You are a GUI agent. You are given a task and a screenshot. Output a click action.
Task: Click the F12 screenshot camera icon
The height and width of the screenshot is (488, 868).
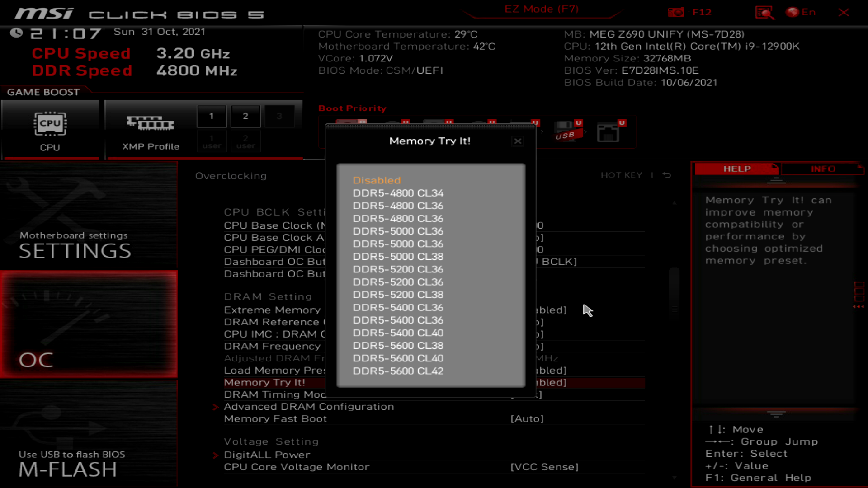(x=677, y=12)
